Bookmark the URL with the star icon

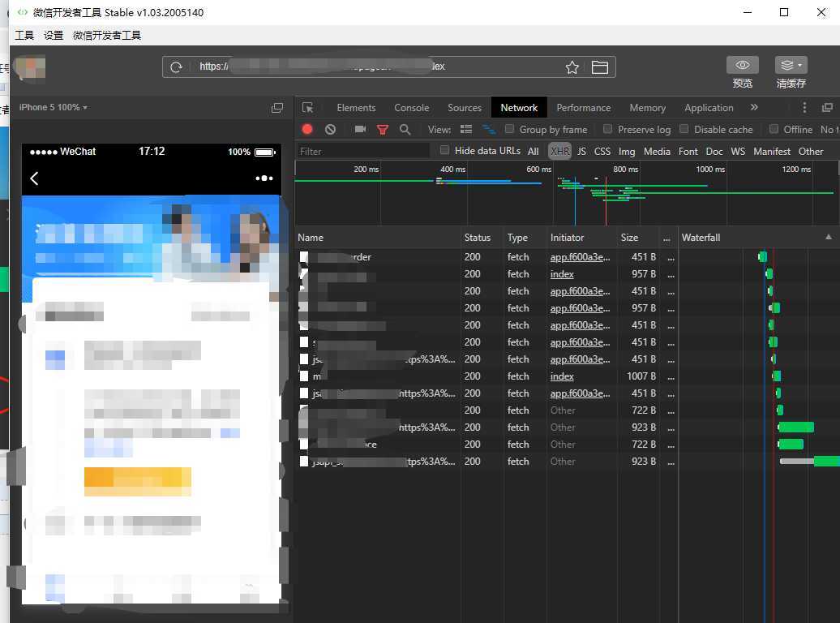(572, 67)
